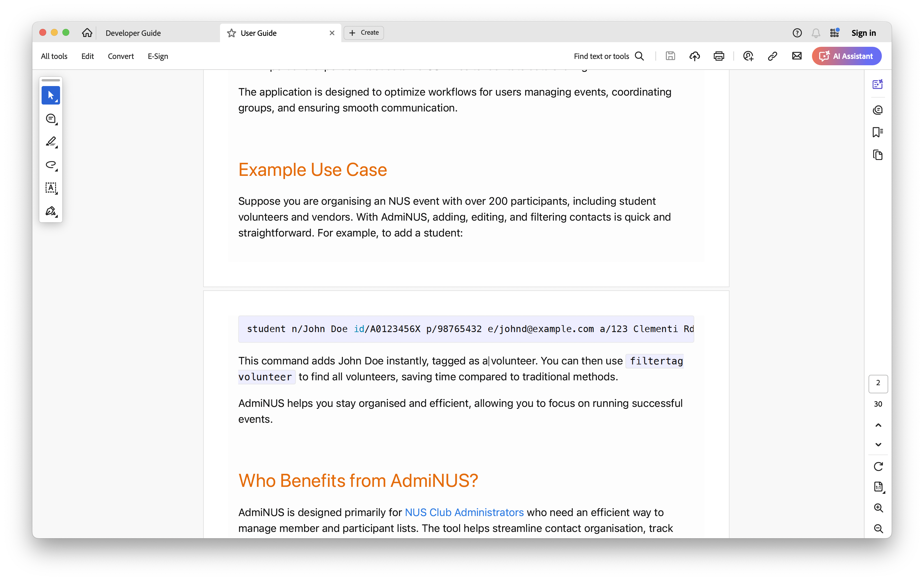
Task: Switch to the Developer Guide tab
Action: (x=133, y=33)
